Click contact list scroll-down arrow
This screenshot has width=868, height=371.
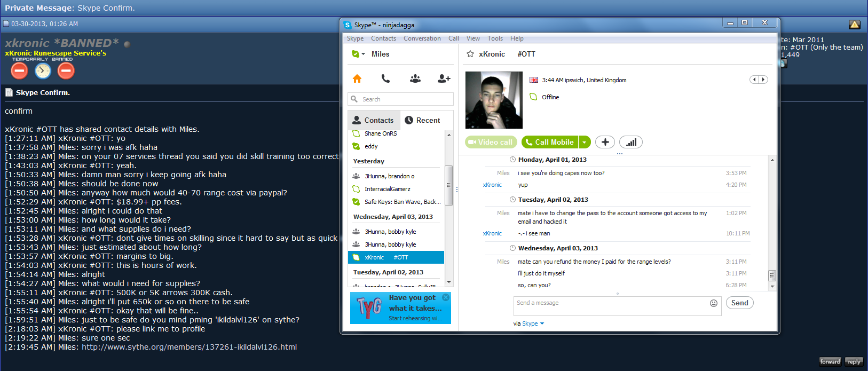pos(448,282)
